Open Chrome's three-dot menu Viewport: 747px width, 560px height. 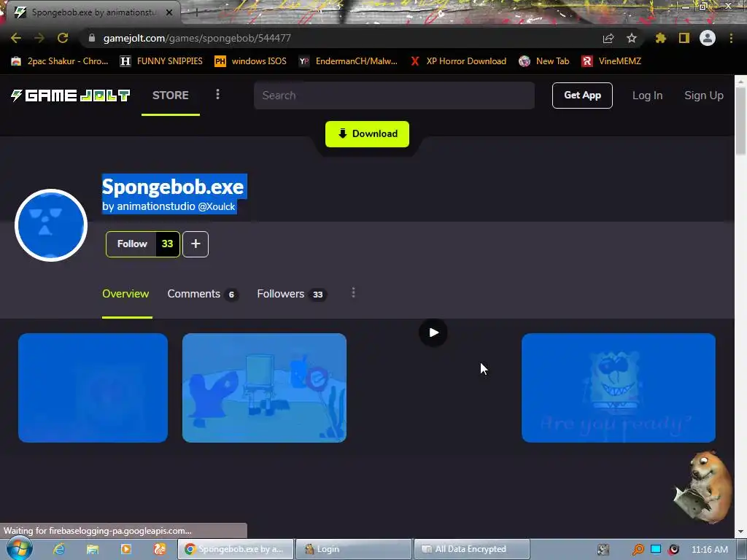[731, 38]
